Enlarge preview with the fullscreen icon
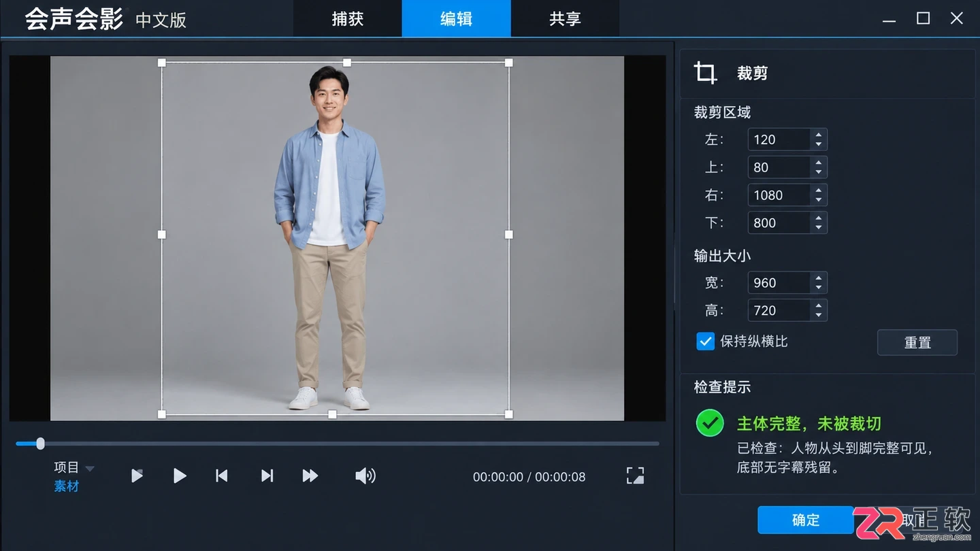The image size is (980, 551). coord(635,475)
